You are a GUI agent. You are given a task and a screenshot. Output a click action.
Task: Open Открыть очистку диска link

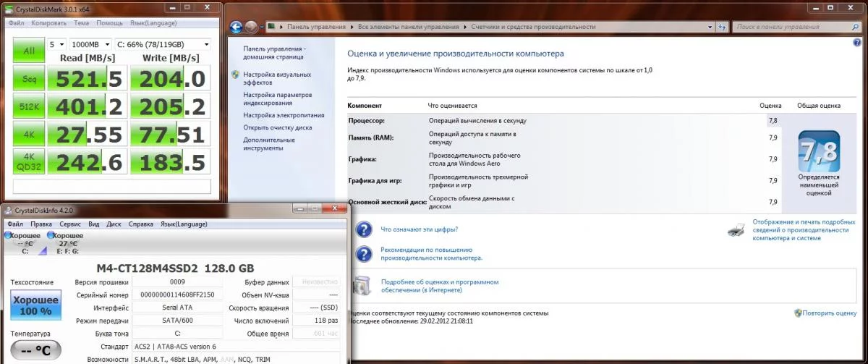278,127
